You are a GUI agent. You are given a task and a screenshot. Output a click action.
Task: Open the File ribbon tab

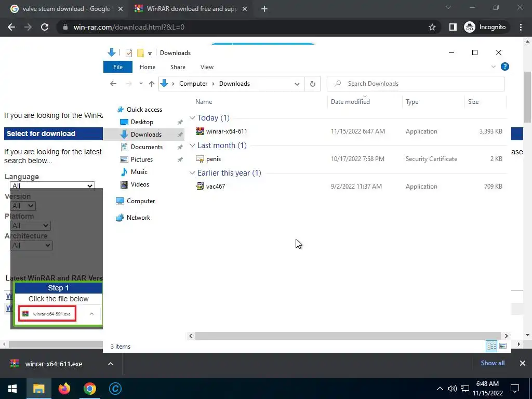click(x=118, y=67)
